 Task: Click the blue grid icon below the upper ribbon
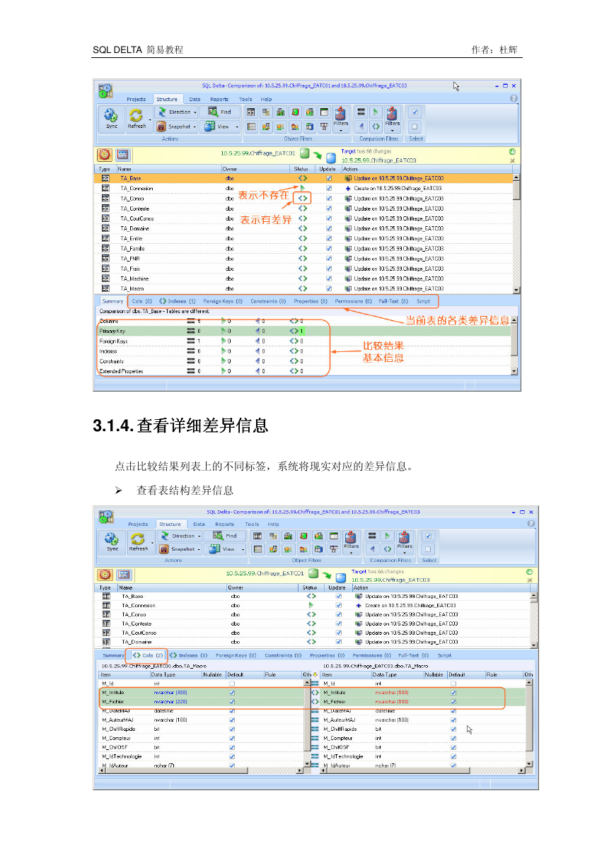pyautogui.click(x=122, y=155)
